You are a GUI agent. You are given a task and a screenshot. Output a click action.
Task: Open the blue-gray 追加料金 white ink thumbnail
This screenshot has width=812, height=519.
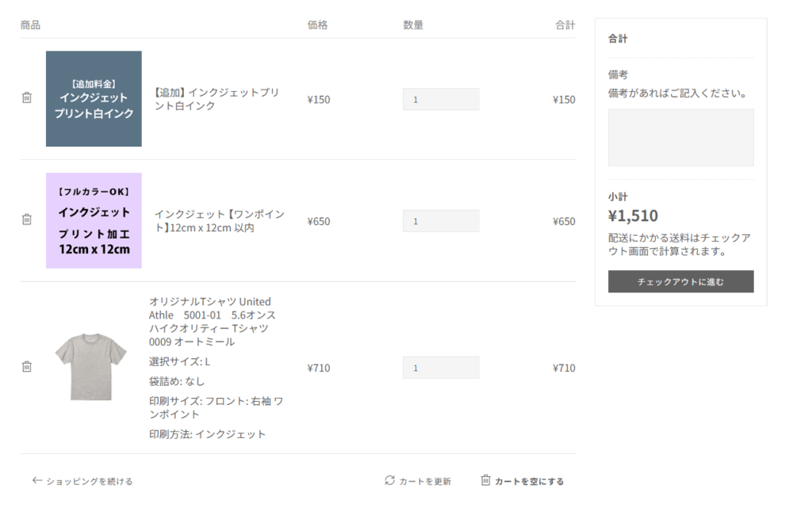pyautogui.click(x=94, y=99)
